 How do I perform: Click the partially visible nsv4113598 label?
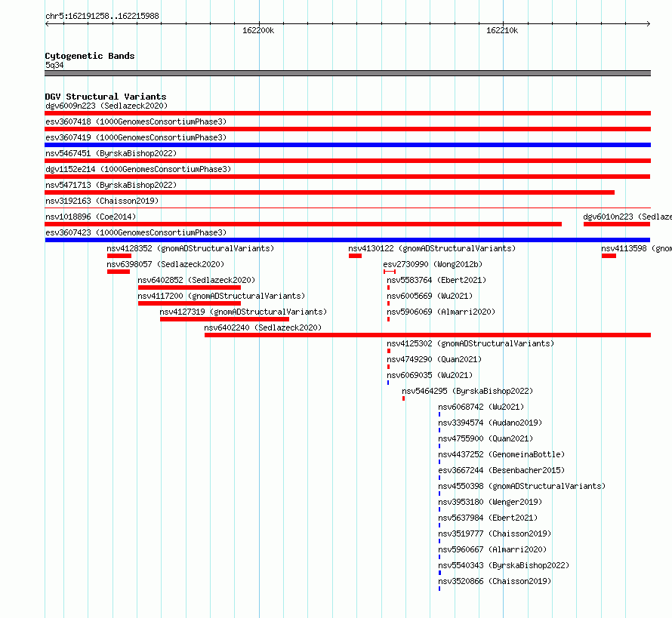637,248
